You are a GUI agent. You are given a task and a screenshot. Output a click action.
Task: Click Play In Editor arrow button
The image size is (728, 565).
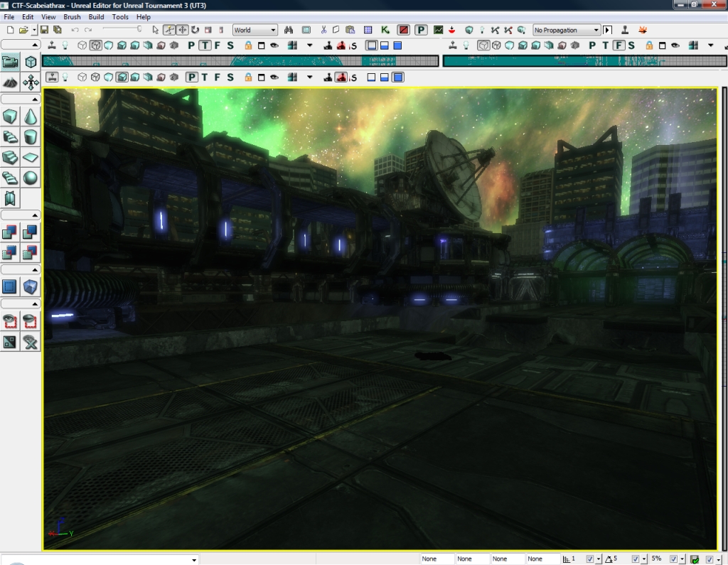point(607,30)
